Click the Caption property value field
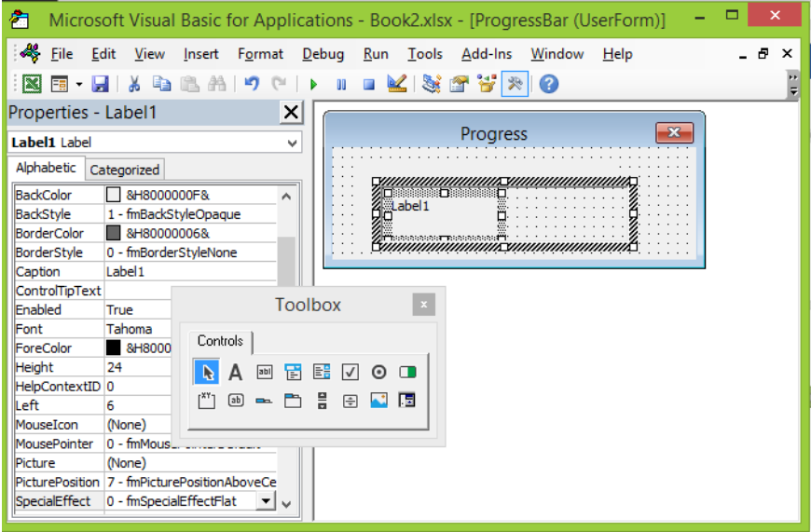 tap(190, 271)
